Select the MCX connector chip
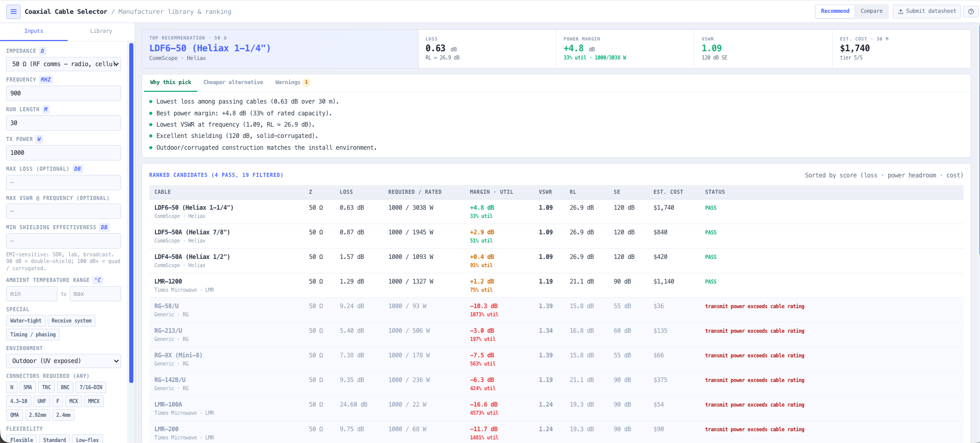Screen dimensions: 980x443 (x=74, y=401)
